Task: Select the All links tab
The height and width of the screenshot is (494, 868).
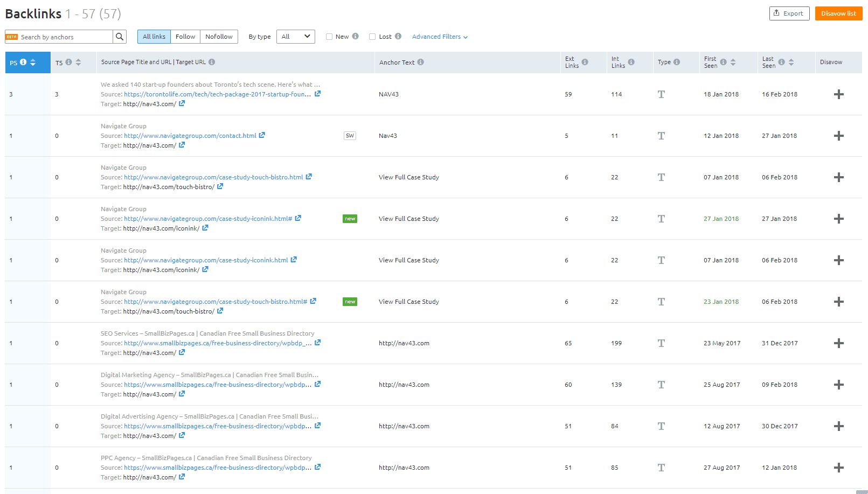Action: pos(154,37)
